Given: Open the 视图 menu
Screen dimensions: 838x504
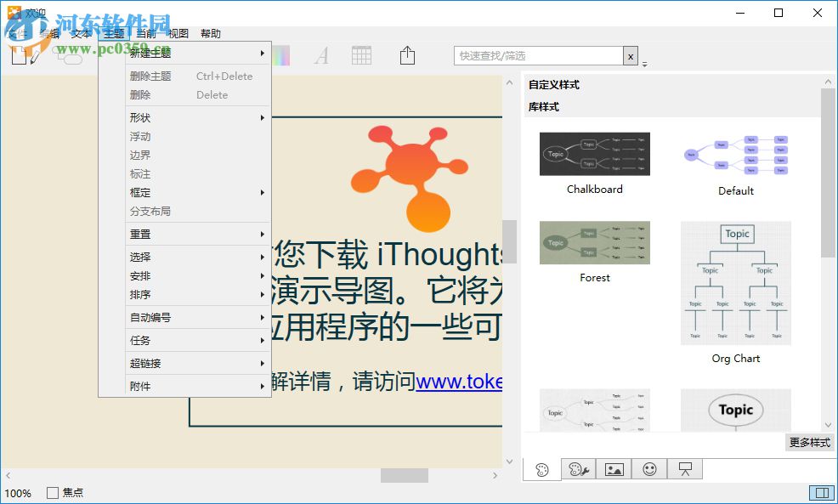Looking at the screenshot, I should click(x=178, y=33).
